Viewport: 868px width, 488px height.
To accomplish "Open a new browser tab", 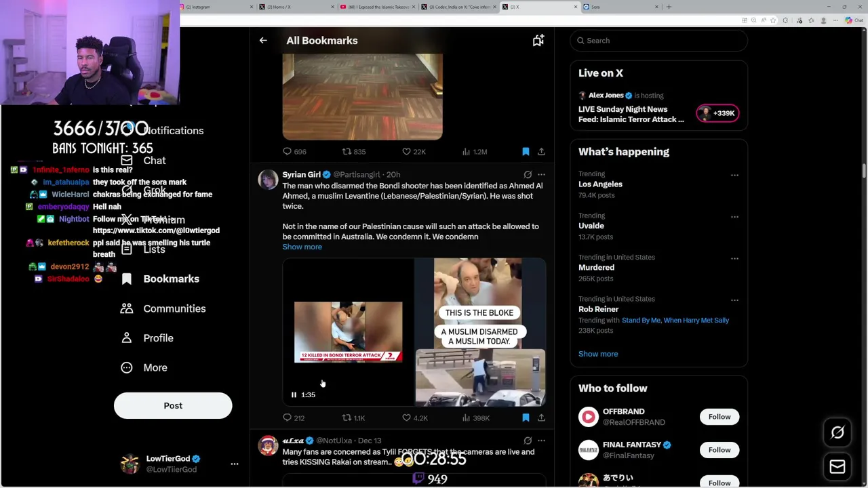I will 669,7.
